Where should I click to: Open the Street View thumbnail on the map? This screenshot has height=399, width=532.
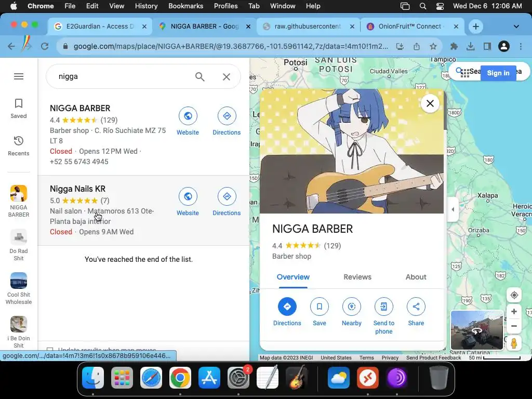(477, 330)
